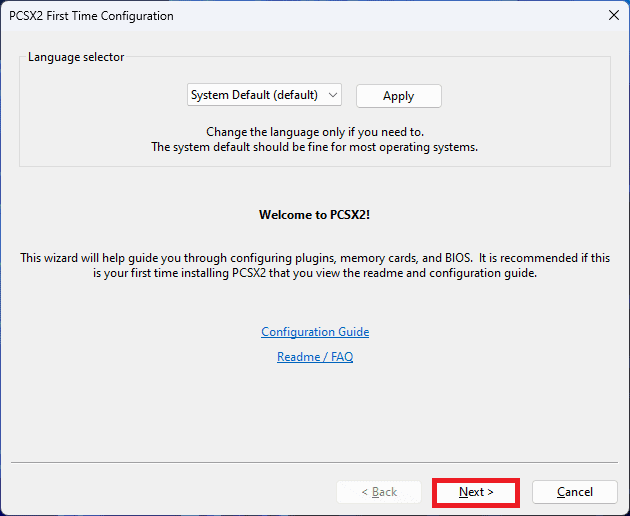This screenshot has width=630, height=516.
Task: Close the PCSX2 First Time Configuration window
Action: click(612, 16)
